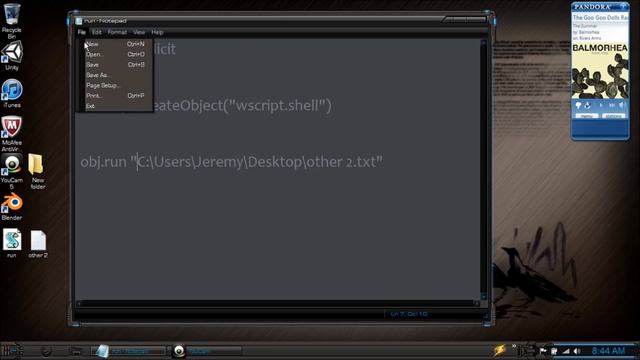Click the right button below Pandora's playback controls
Screen dimensions: 640x360
point(613,116)
